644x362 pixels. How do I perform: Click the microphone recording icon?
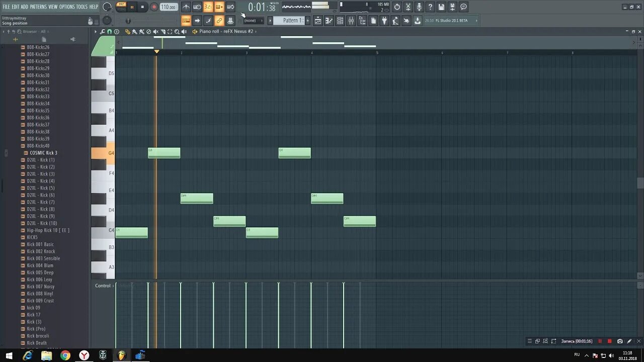tap(419, 7)
